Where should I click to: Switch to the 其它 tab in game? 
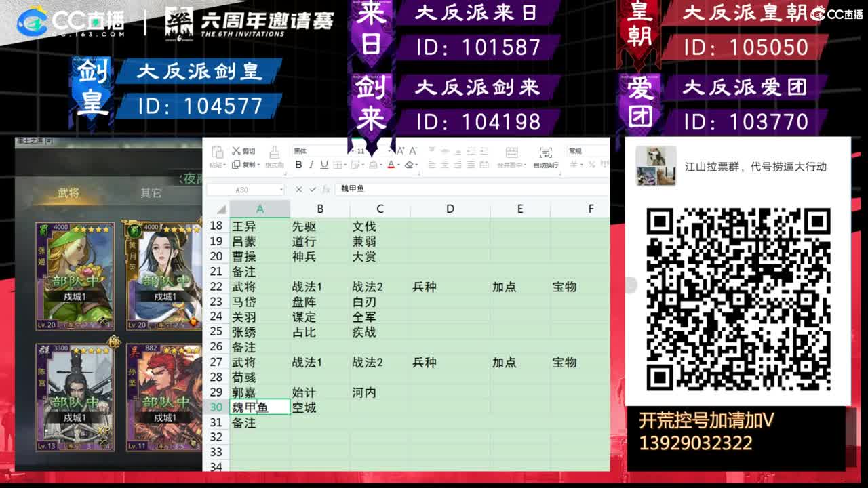(x=151, y=193)
